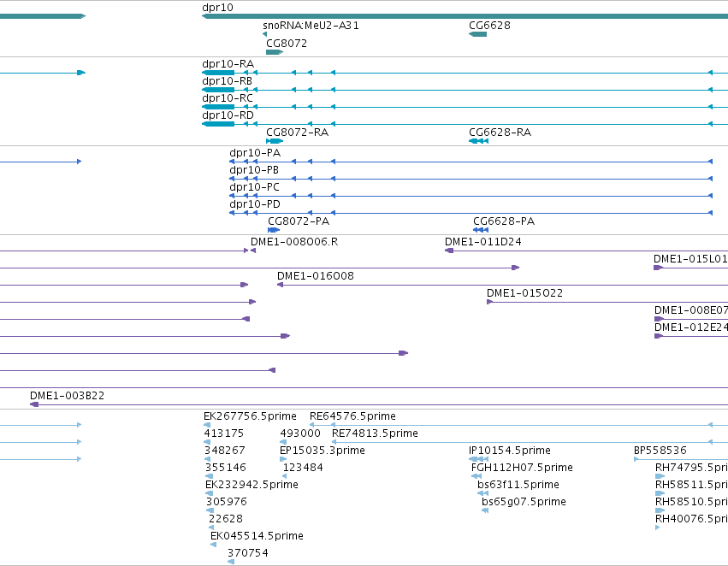This screenshot has height=566, width=728.
Task: Select the DME1-003B22 clone label
Action: coord(68,396)
